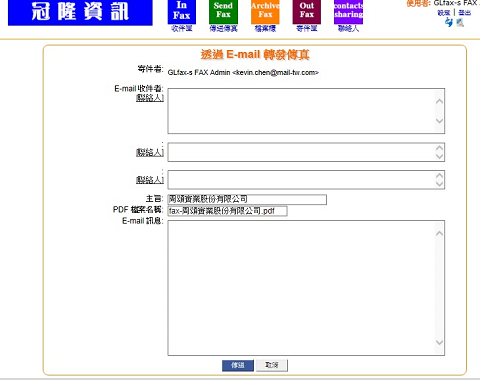
Task: Click up arrow in third recipient box
Action: point(439,175)
